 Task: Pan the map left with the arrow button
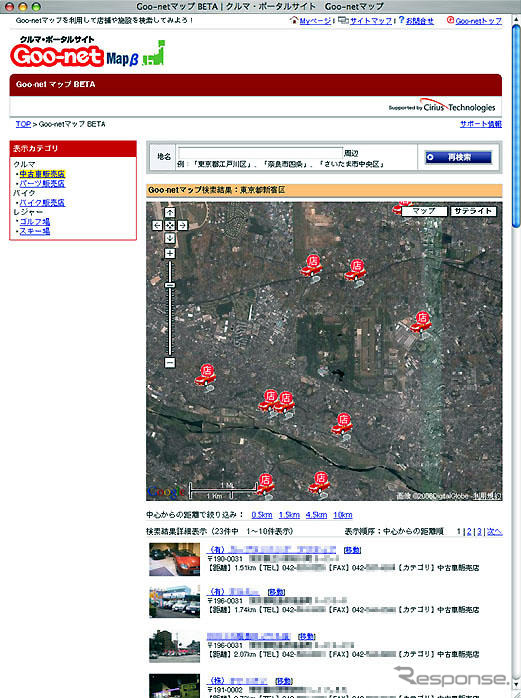coord(157,226)
